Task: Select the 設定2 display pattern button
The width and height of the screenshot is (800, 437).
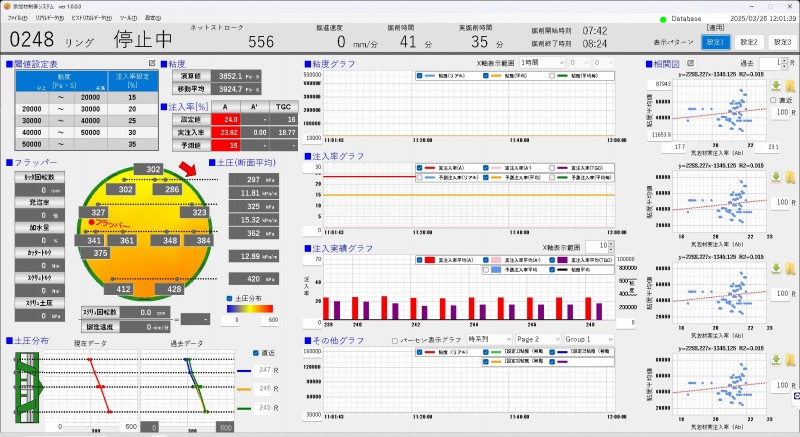Action: tap(748, 42)
